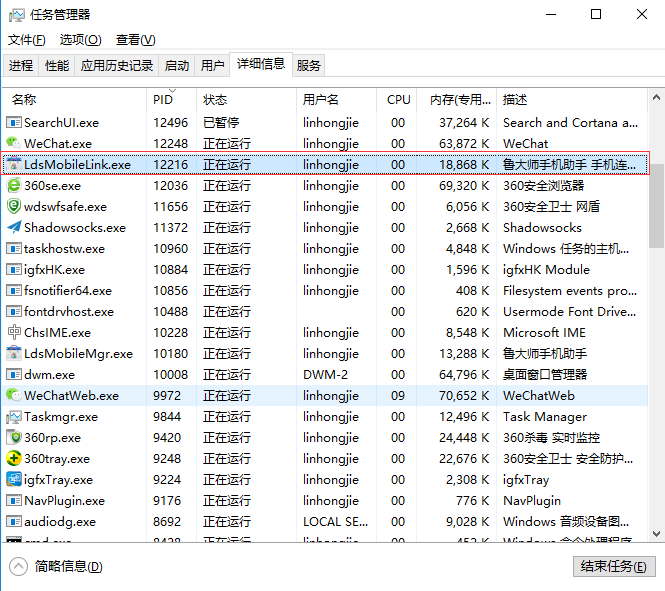Select the 详细信息 tab
This screenshot has height=591, width=665.
click(261, 64)
